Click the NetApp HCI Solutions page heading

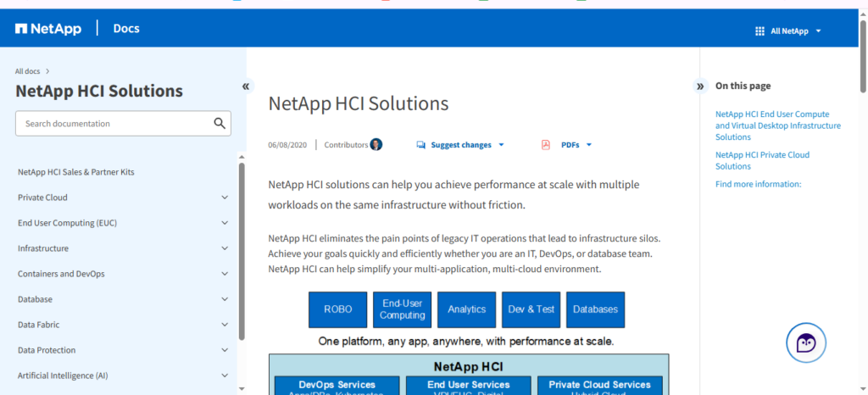[359, 103]
